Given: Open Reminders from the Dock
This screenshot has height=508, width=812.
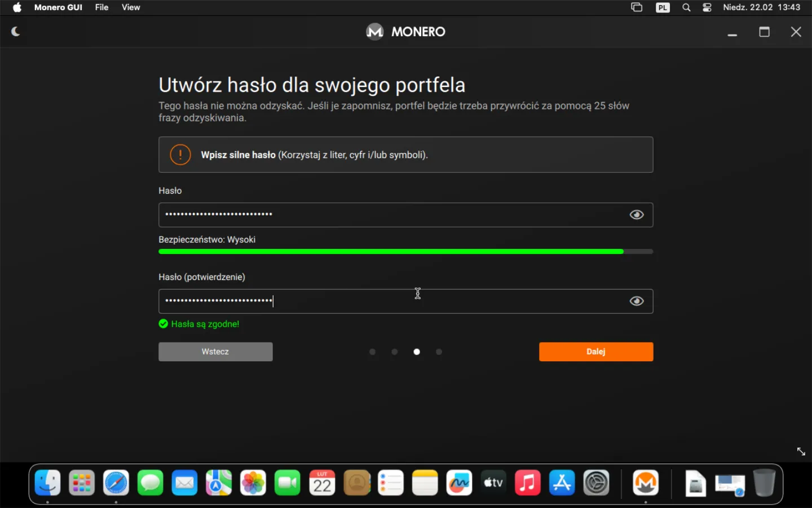Looking at the screenshot, I should [391, 483].
